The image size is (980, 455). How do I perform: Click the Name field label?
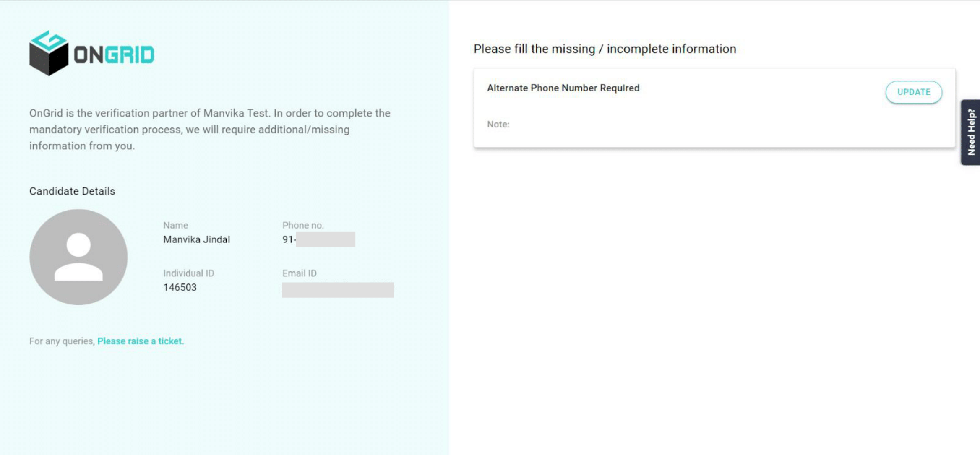click(x=175, y=225)
